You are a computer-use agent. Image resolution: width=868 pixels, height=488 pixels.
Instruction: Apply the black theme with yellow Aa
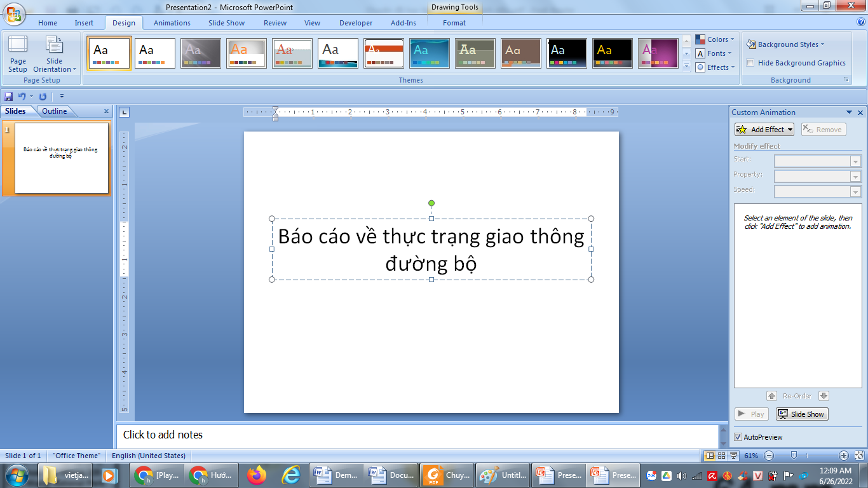[x=613, y=53]
